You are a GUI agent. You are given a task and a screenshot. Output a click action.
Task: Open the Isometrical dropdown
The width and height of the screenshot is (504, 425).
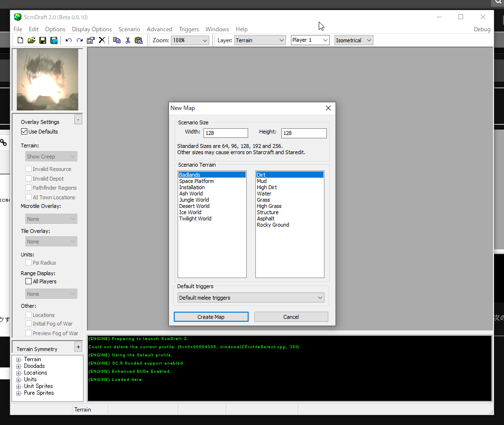(x=354, y=40)
